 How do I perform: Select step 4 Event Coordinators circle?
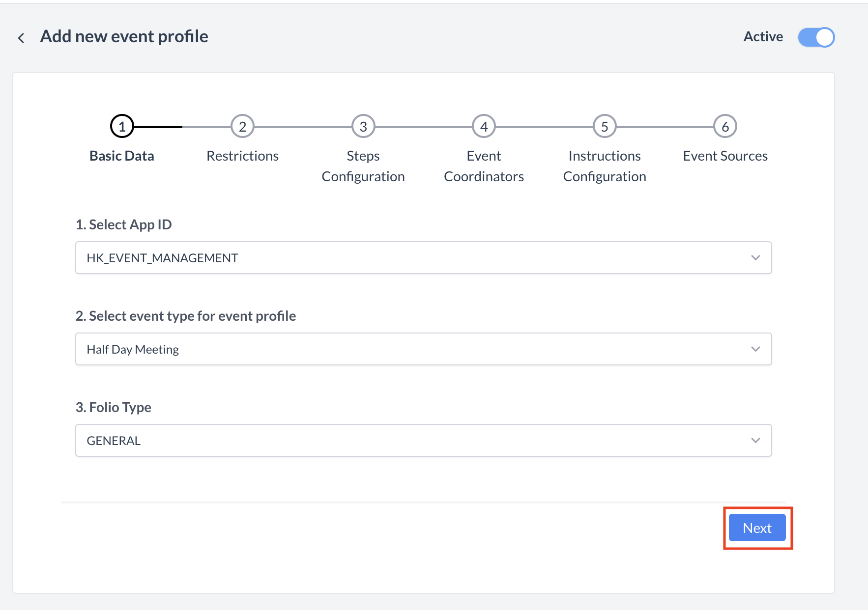click(x=484, y=126)
